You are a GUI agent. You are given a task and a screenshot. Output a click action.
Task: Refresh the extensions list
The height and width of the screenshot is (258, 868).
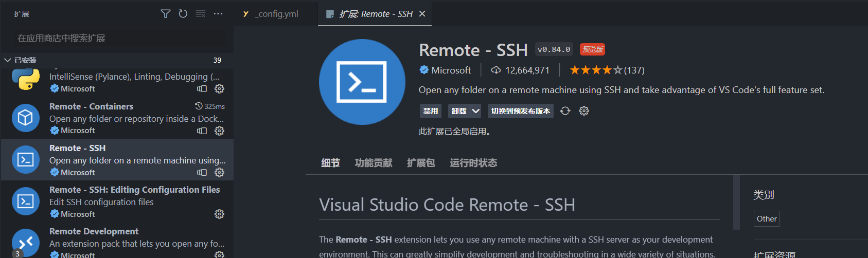pos(183,14)
